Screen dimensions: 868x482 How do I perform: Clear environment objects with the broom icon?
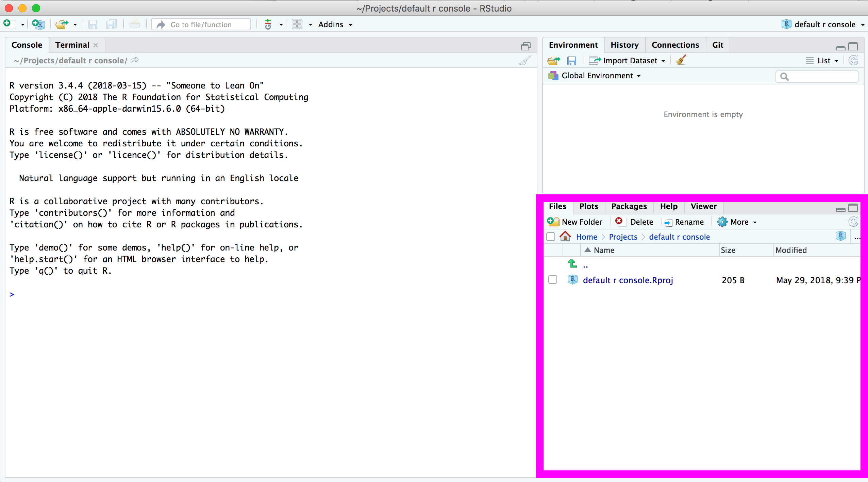point(681,61)
